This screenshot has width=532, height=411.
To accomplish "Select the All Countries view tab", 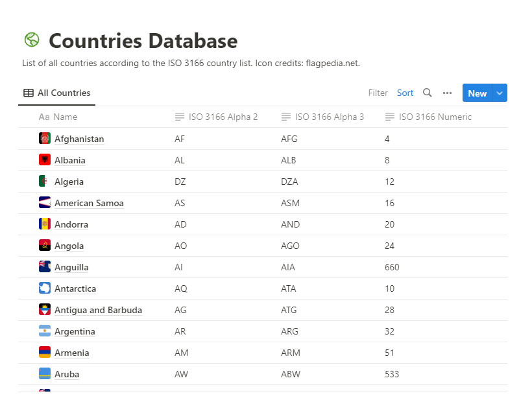I will point(57,93).
